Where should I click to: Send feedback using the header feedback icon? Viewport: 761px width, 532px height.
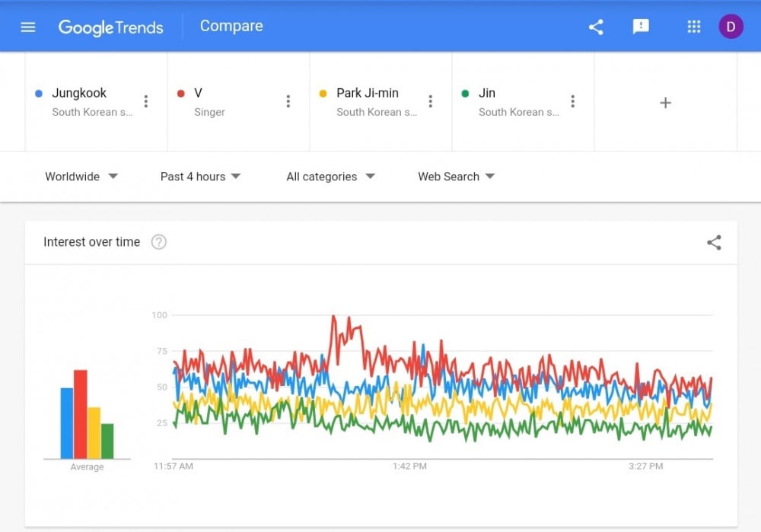641,27
